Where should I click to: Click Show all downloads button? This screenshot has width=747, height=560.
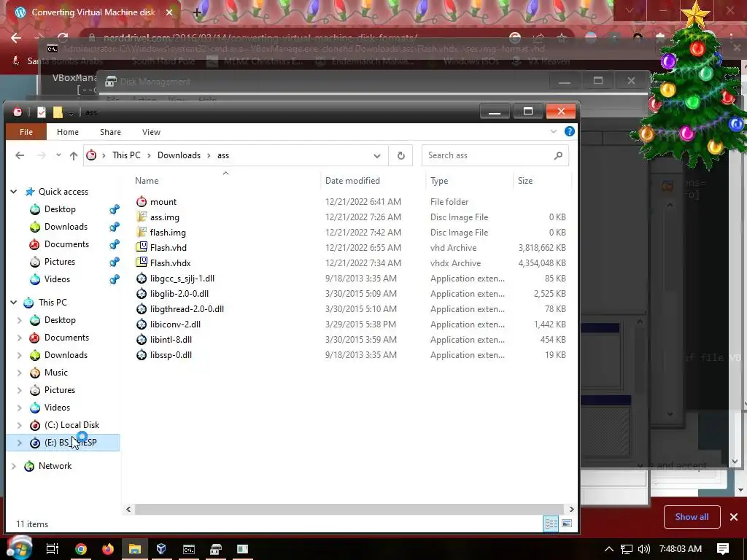[x=692, y=517]
